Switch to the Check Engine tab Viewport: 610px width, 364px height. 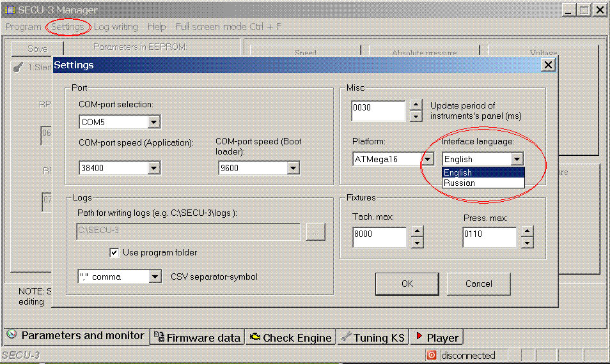point(290,338)
